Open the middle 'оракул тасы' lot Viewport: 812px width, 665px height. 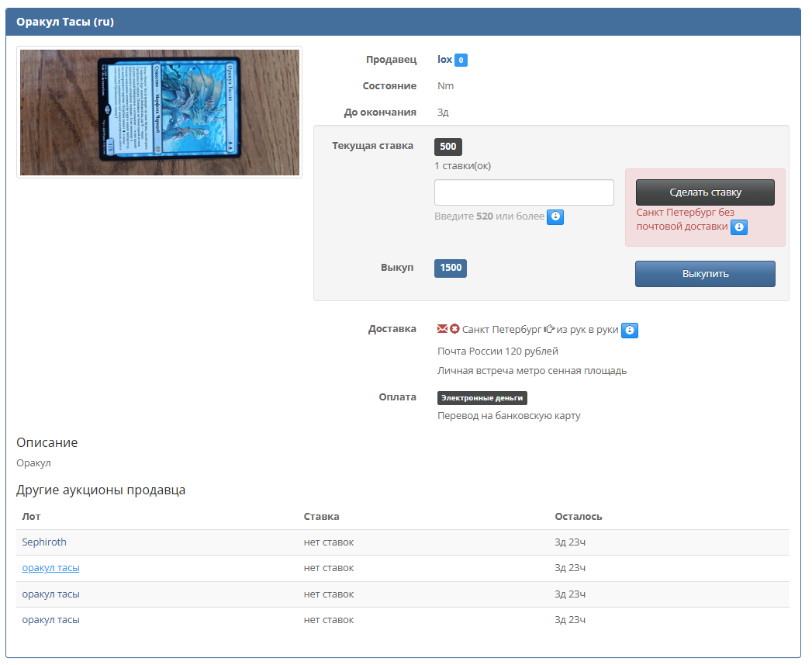(x=50, y=594)
